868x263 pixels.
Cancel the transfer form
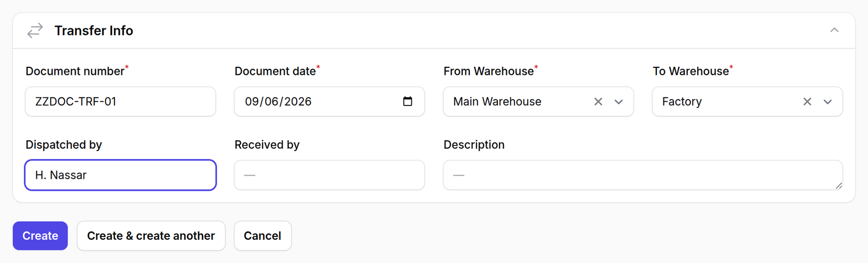coord(263,236)
